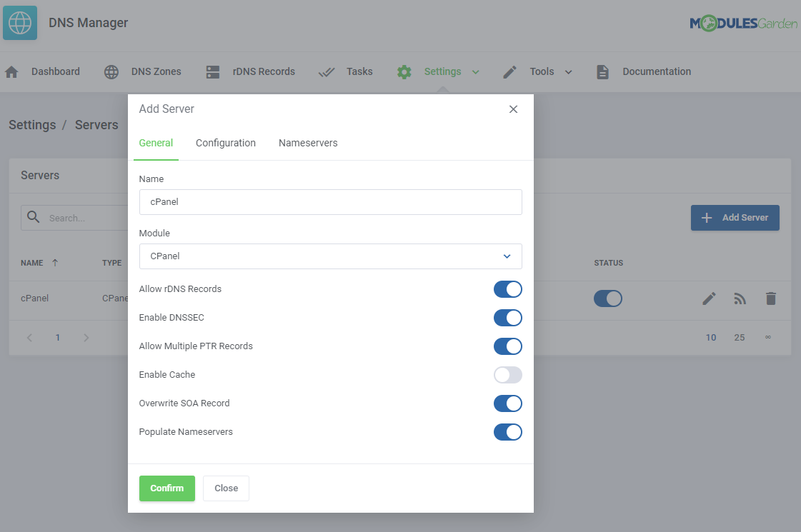Open the Module dropdown
Viewport: 801px width, 532px height.
point(331,256)
